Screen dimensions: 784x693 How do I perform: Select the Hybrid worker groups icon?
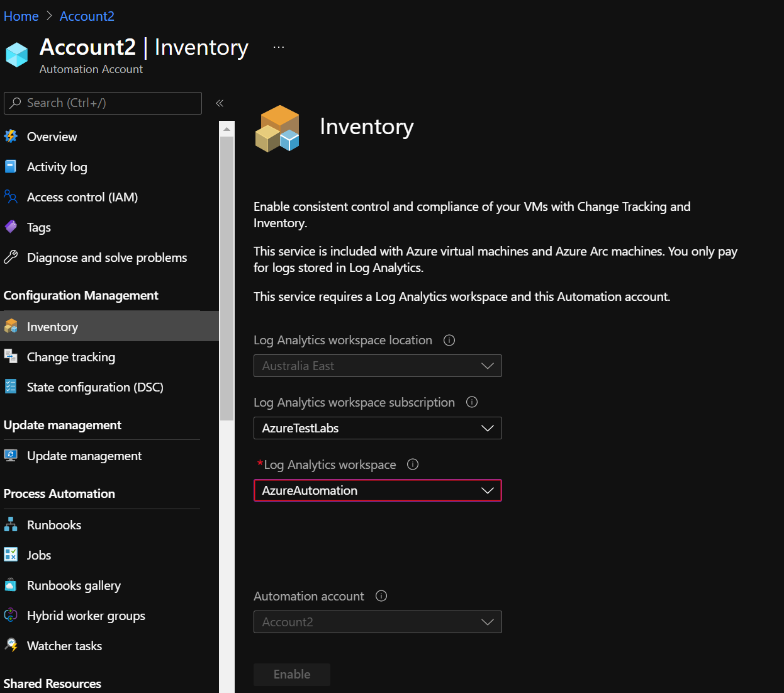click(x=11, y=616)
